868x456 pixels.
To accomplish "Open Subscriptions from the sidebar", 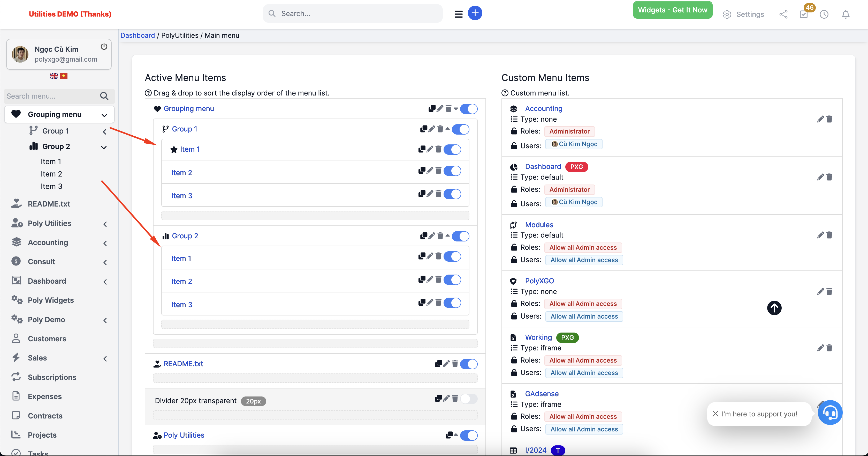I will [x=52, y=377].
